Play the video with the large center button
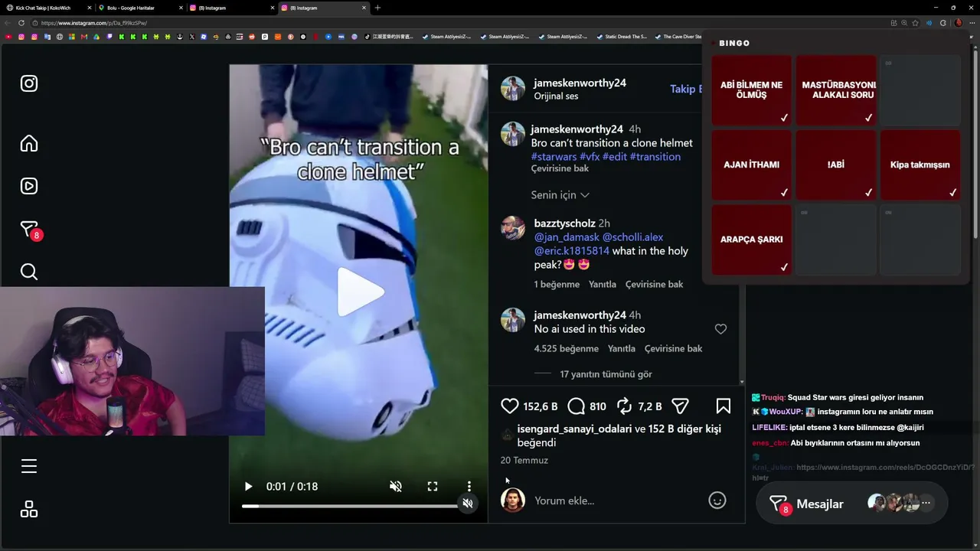This screenshot has width=980, height=551. [359, 292]
